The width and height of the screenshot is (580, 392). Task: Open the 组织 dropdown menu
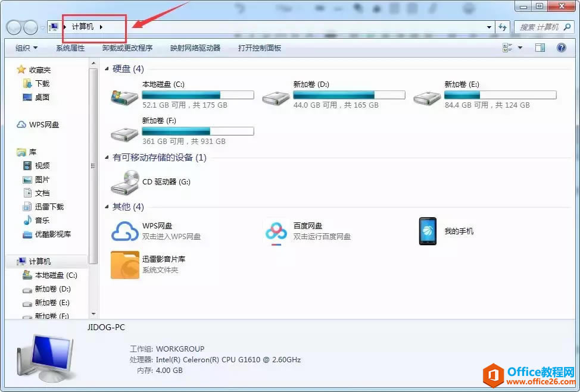click(x=26, y=48)
